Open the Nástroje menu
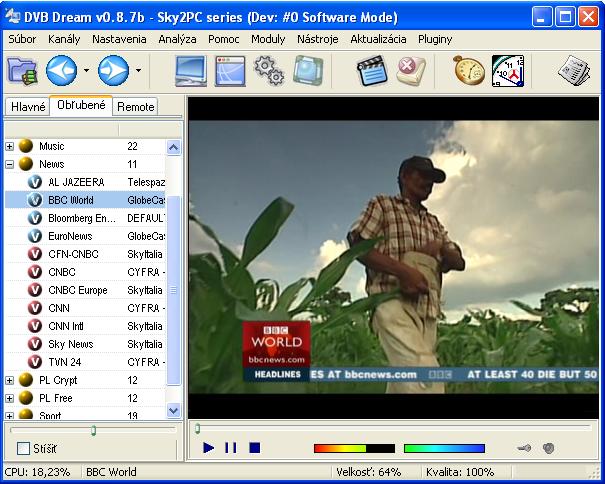 (318, 39)
